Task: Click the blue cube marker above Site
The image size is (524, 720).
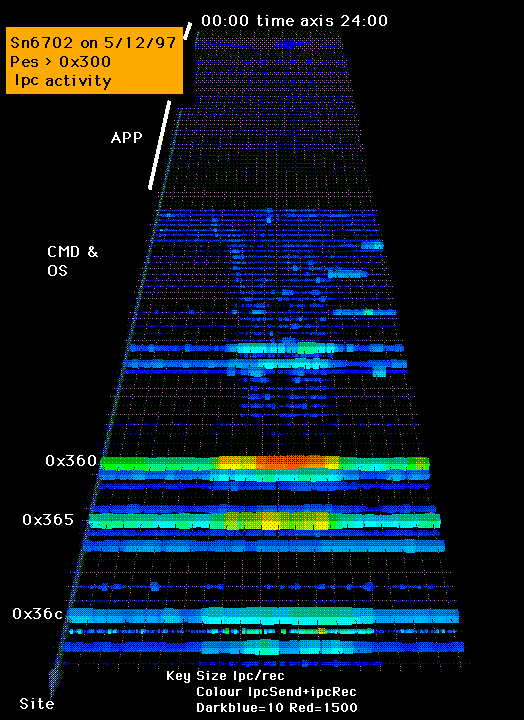Action: tap(56, 678)
